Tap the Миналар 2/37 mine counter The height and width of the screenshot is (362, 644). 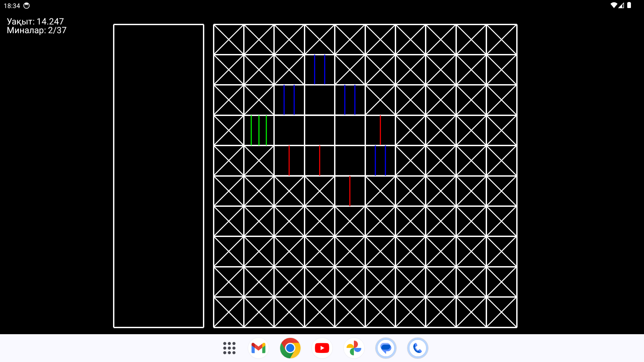point(37,31)
